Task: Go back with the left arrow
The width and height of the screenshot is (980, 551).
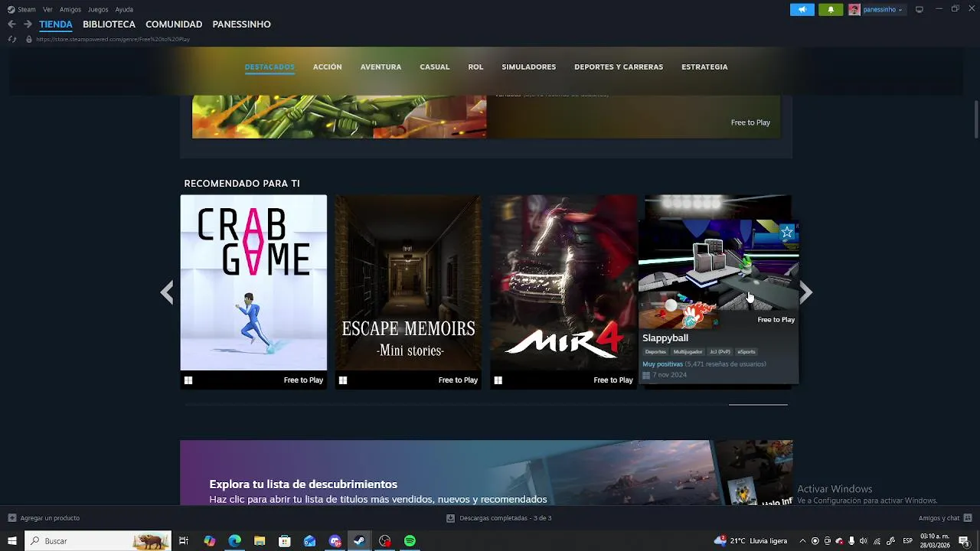Action: pyautogui.click(x=11, y=24)
